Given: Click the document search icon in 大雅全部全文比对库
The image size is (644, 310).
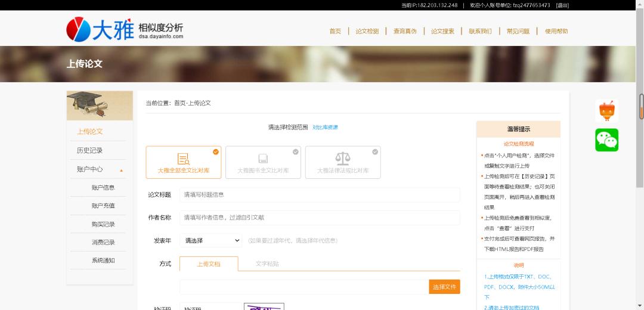Looking at the screenshot, I should point(183,159).
